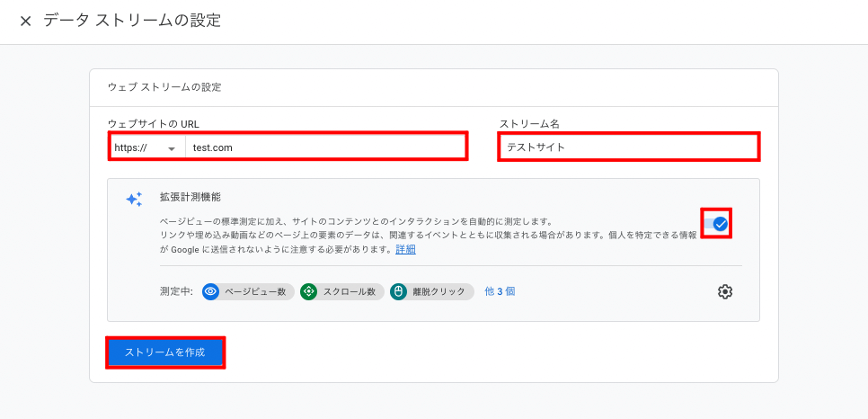Click the スクロール数 scroll icon
The image size is (868, 419).
[308, 291]
